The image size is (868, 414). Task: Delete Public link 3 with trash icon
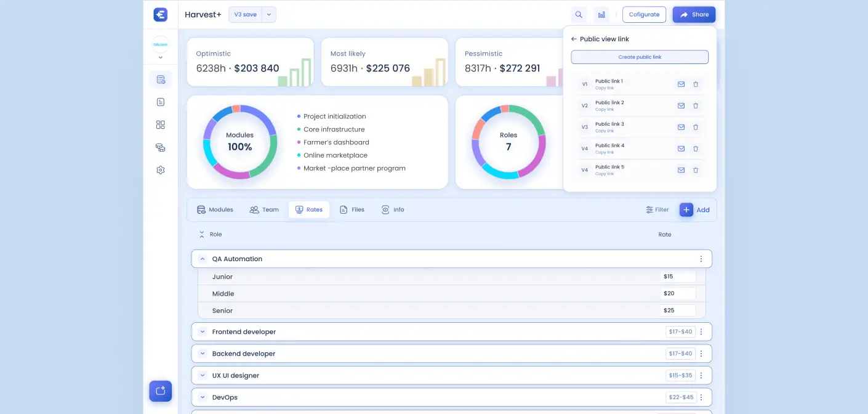pyautogui.click(x=696, y=128)
